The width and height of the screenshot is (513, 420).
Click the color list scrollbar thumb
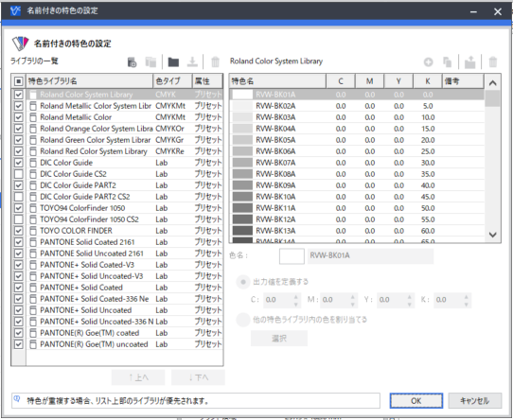[x=493, y=98]
